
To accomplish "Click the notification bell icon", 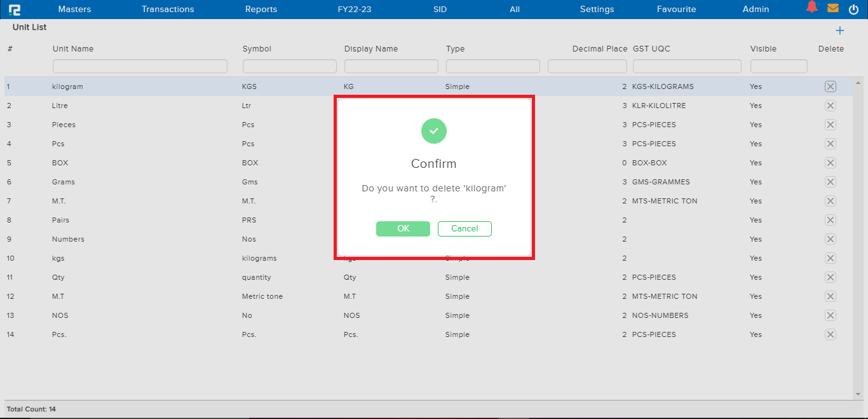I will pyautogui.click(x=811, y=8).
